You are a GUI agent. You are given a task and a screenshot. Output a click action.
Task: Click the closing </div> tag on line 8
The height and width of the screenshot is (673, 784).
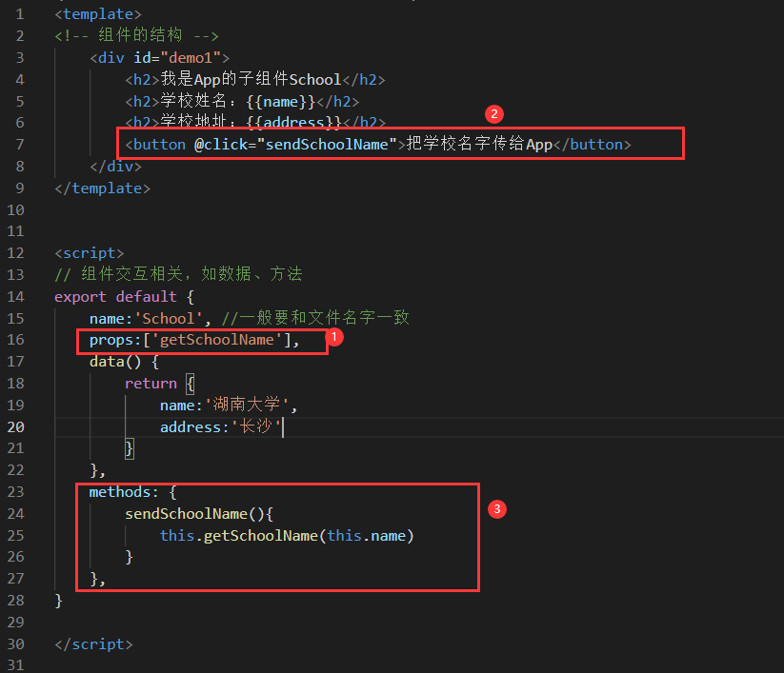pyautogui.click(x=115, y=167)
